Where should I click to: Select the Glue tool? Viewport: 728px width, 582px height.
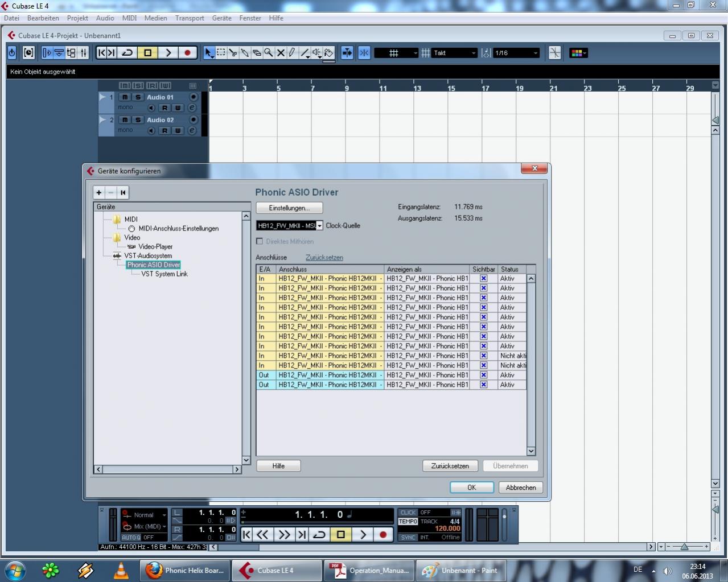coord(245,53)
